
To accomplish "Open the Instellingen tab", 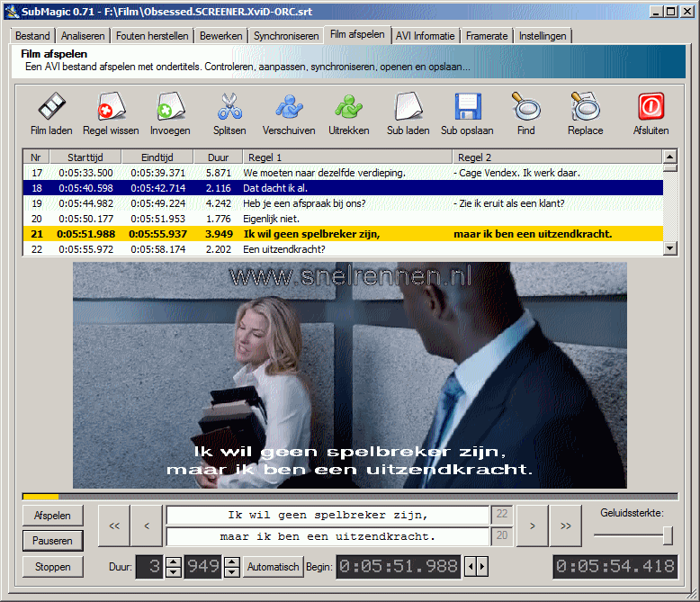I will coord(543,36).
